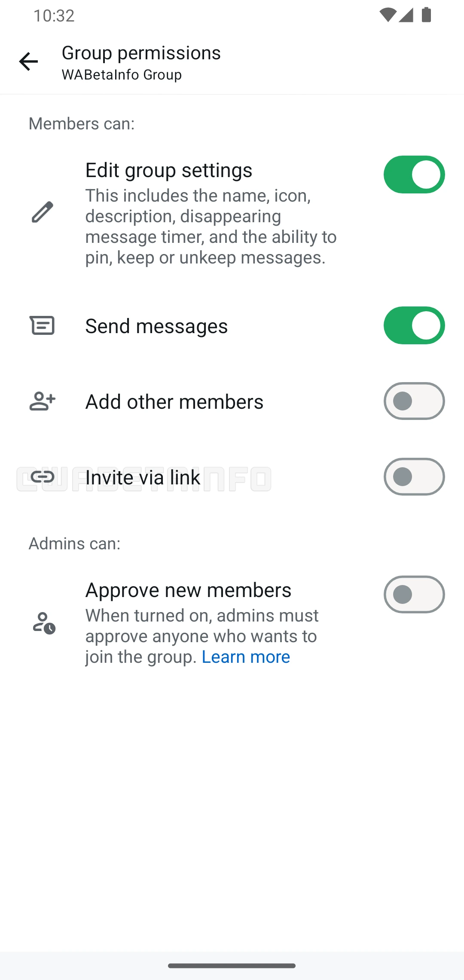Turn on the Invite via link switch
Image resolution: width=464 pixels, height=980 pixels.
coord(414,477)
